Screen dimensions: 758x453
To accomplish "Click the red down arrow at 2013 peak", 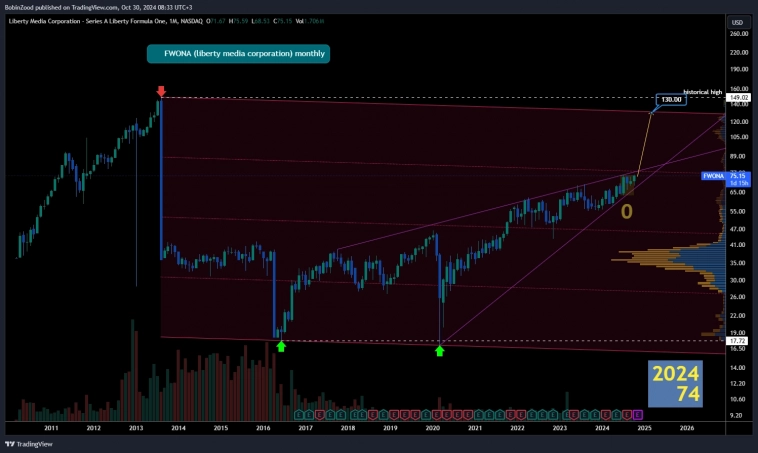I will coord(161,91).
